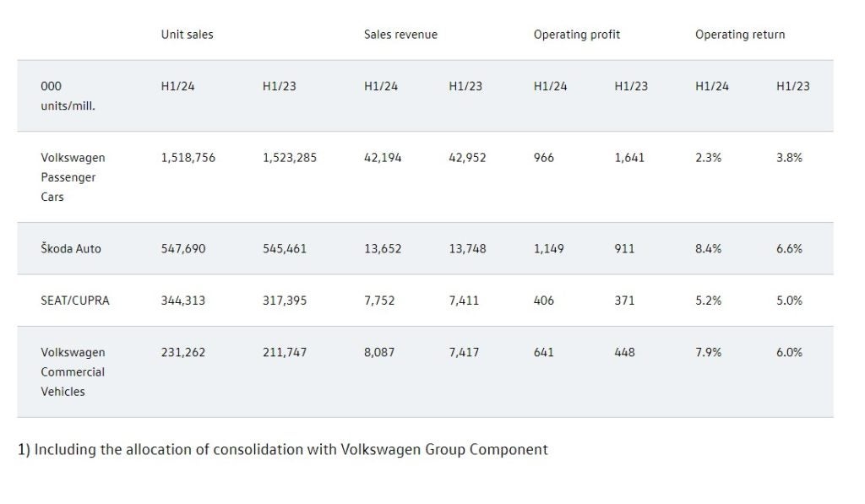Select the Operating profit column header

click(x=576, y=35)
